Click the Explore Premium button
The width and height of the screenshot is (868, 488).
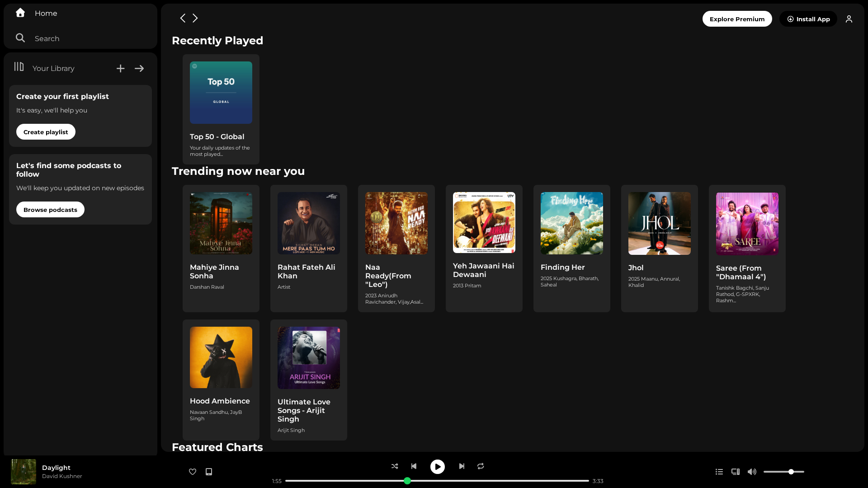(737, 19)
